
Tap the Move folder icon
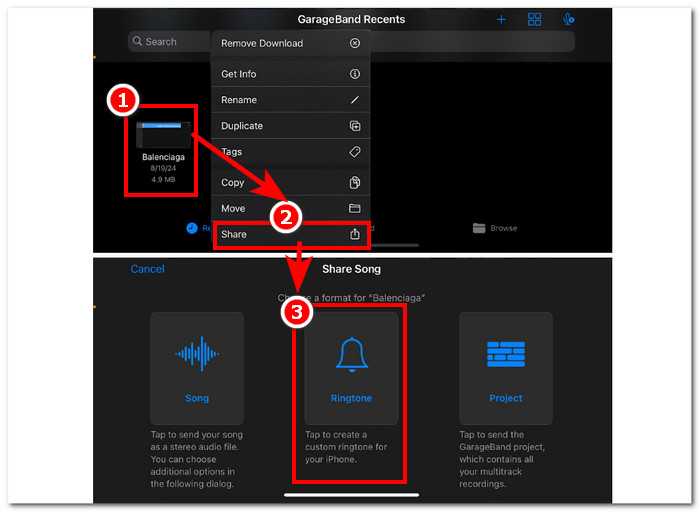354,208
